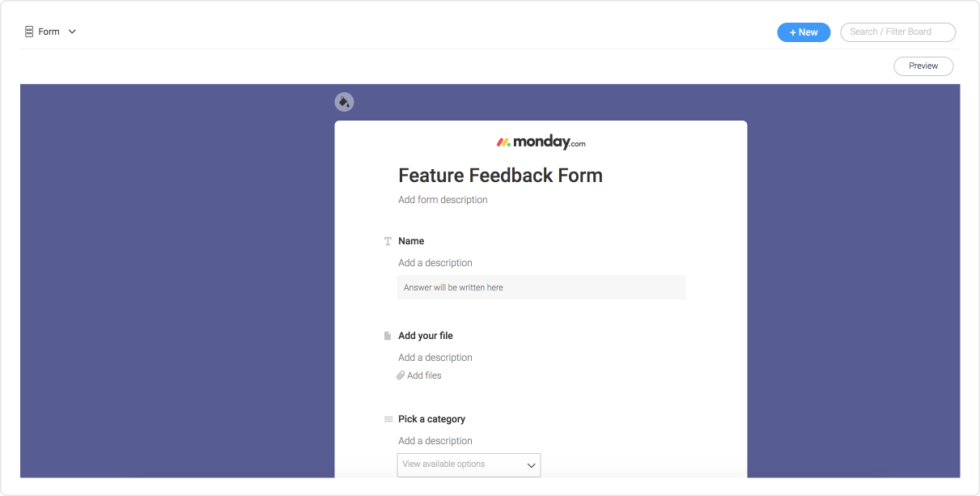The image size is (980, 496).
Task: Click Add a description under Name
Action: point(435,263)
